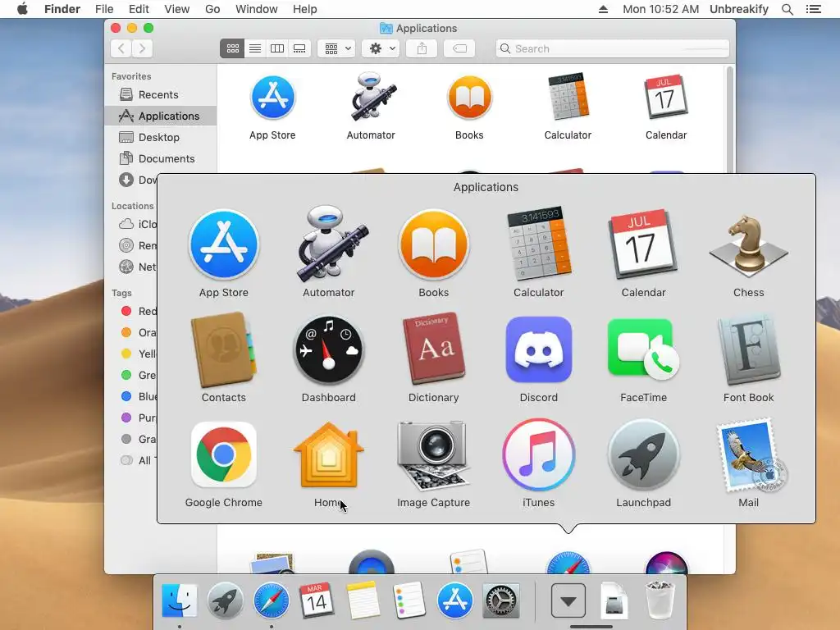Open Trash in the Dock
The height and width of the screenshot is (630, 840).
click(660, 600)
